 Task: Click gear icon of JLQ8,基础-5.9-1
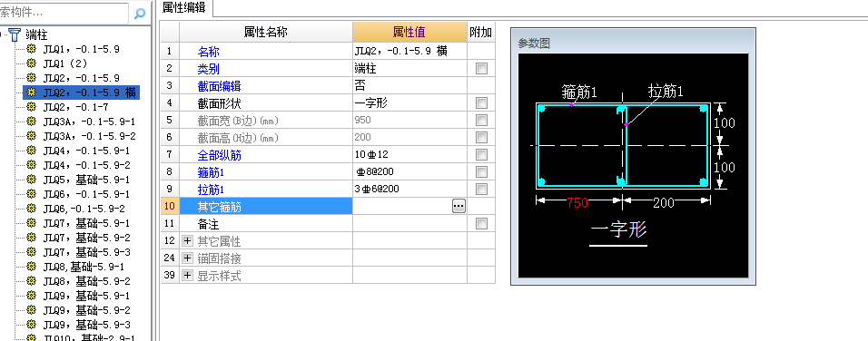pos(32,267)
